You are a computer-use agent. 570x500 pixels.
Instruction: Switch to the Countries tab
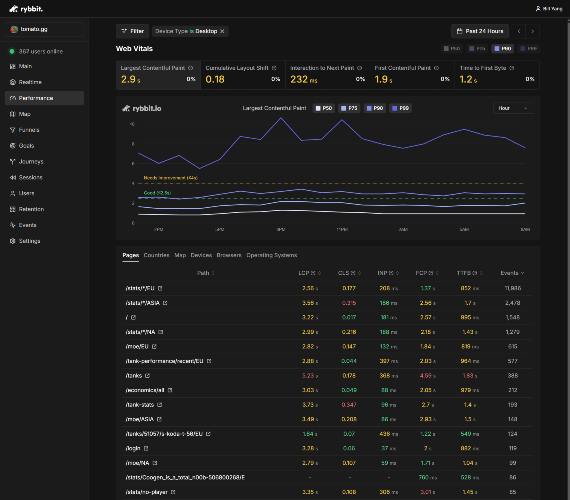[x=156, y=255]
